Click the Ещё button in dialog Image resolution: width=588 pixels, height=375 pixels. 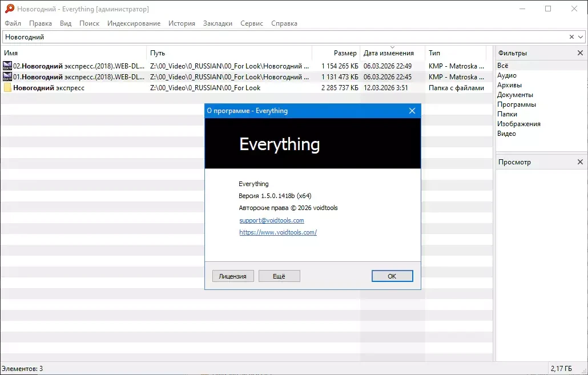pos(279,276)
